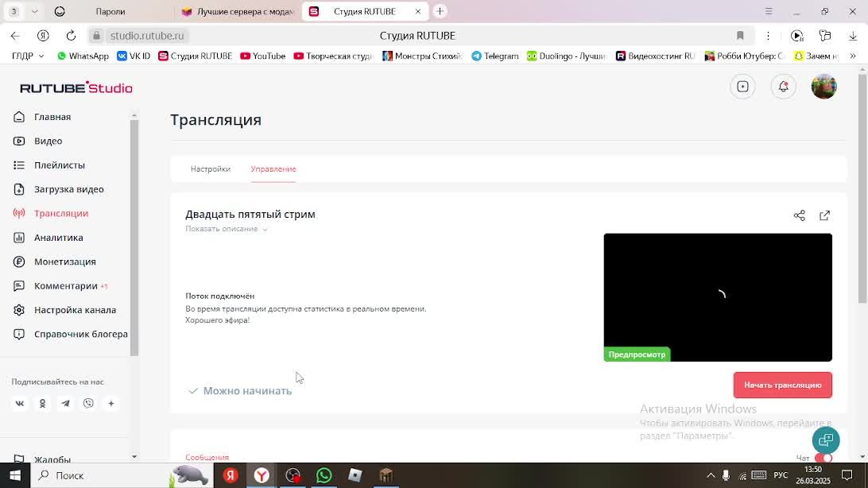Open Windows Start menu
The height and width of the screenshot is (488, 868).
coord(15,475)
